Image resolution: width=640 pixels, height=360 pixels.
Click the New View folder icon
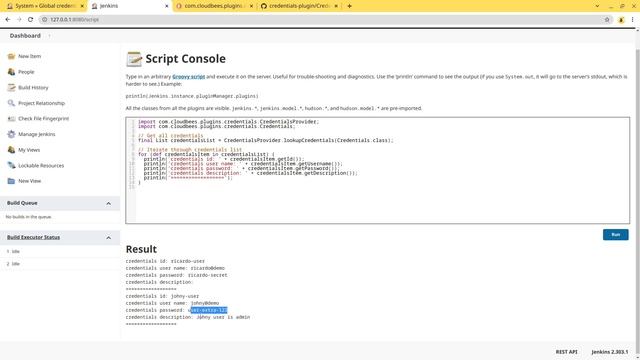tap(11, 181)
